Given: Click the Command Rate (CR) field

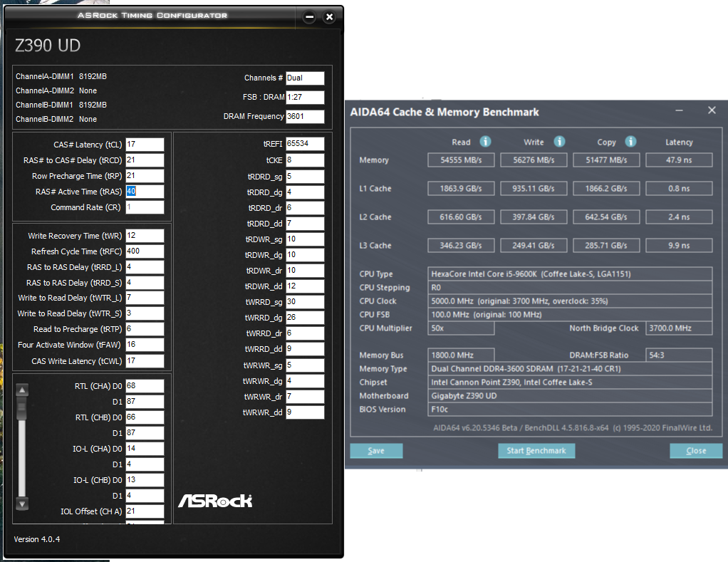Looking at the screenshot, I should coord(145,207).
